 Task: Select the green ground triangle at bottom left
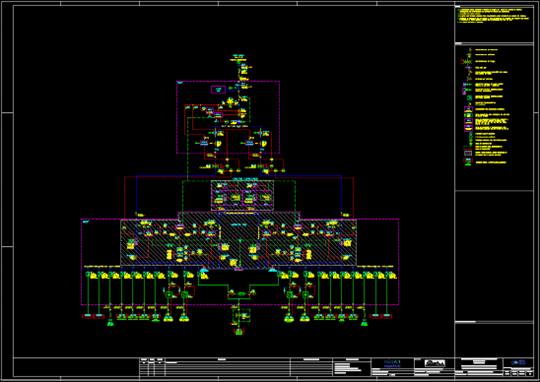tap(110, 323)
